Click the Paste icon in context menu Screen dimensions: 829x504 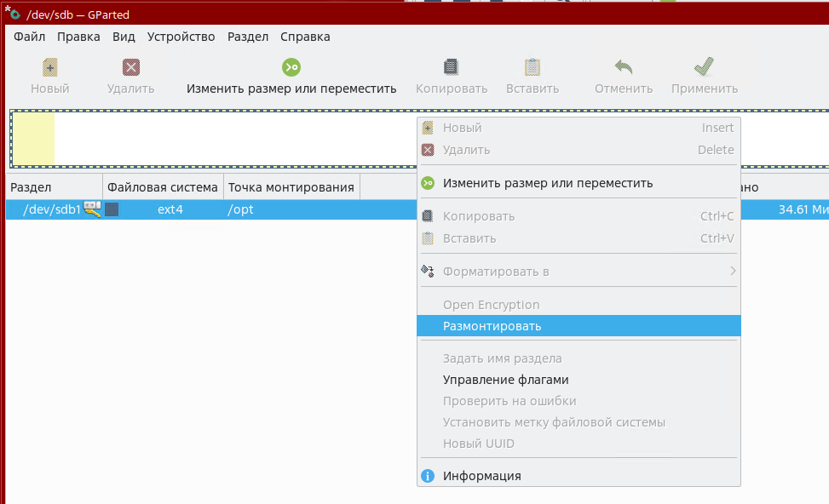(x=428, y=238)
